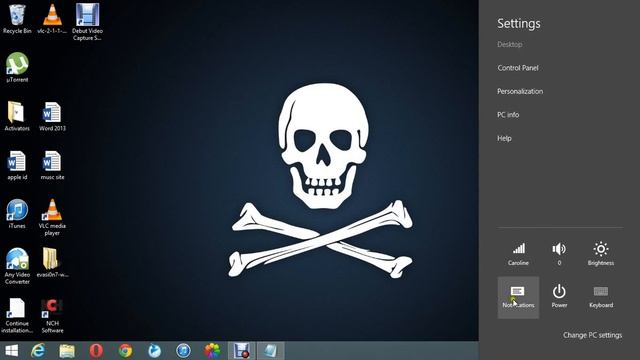Switch to Debut Video Capture taskbar window
Image resolution: width=640 pixels, height=360 pixels.
(x=242, y=351)
